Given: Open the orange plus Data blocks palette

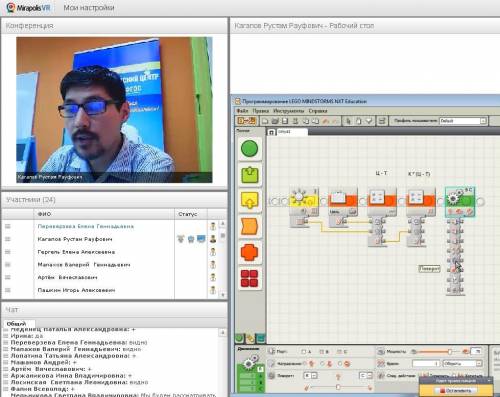Looking at the screenshot, I should click(249, 252).
